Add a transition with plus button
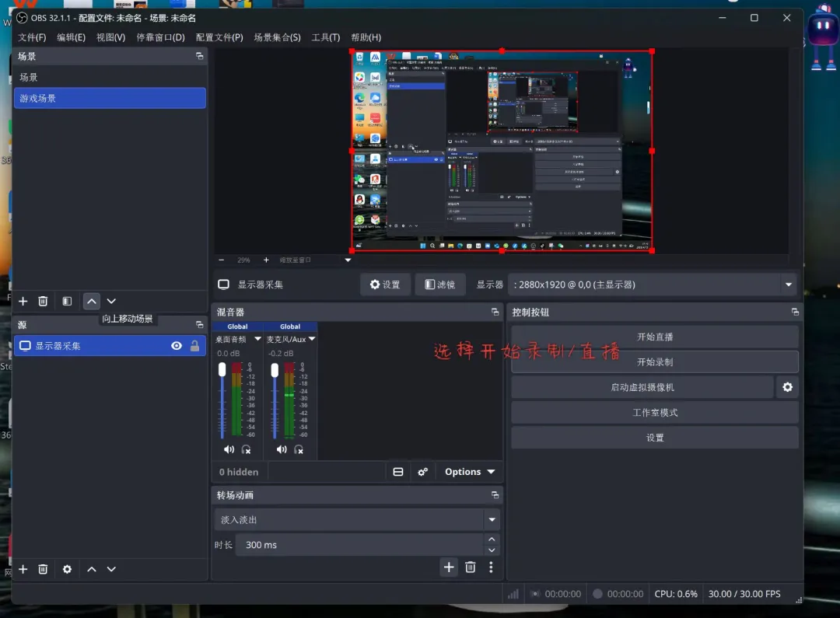Image resolution: width=840 pixels, height=618 pixels. click(x=449, y=567)
